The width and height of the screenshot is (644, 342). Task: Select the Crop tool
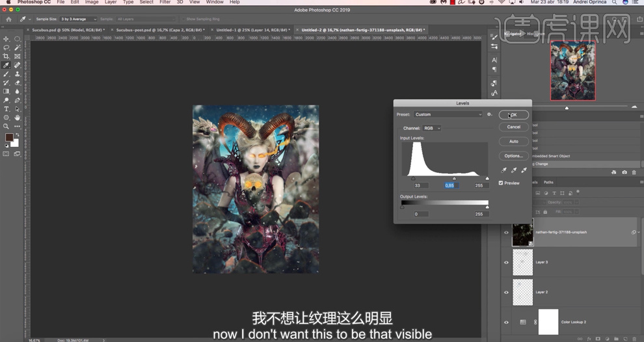pyautogui.click(x=7, y=57)
